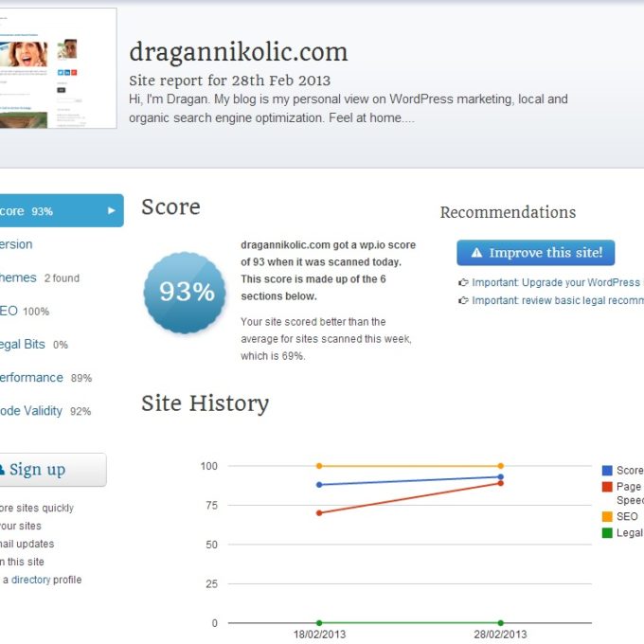The width and height of the screenshot is (644, 644).
Task: Click the user icon on Sign up button
Action: (2, 470)
